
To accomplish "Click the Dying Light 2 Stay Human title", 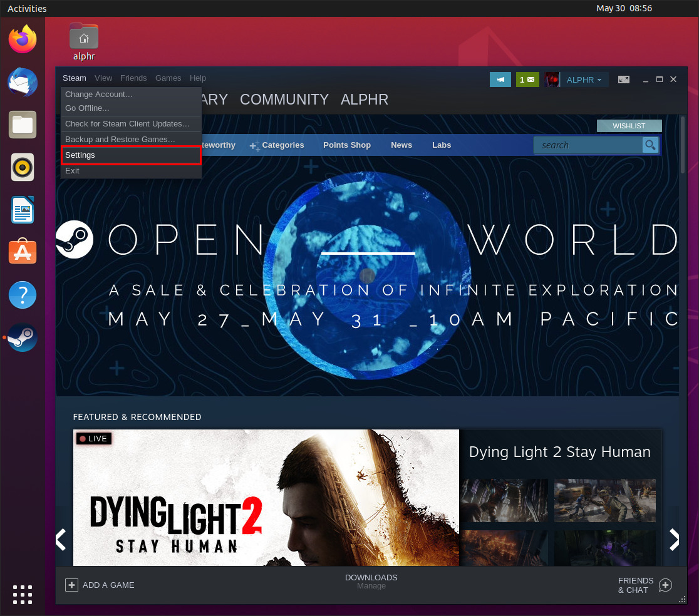I will coord(559,452).
